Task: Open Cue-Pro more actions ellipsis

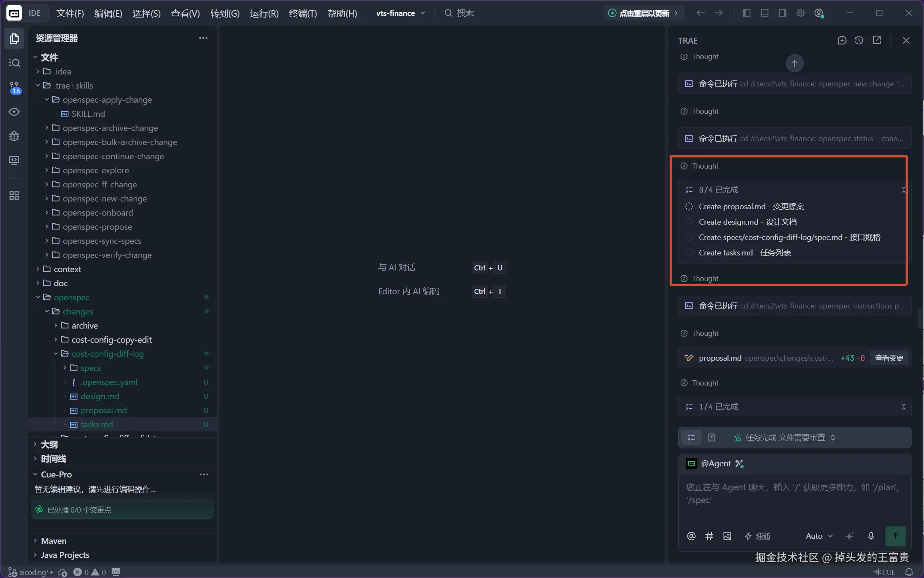Action: [x=204, y=474]
